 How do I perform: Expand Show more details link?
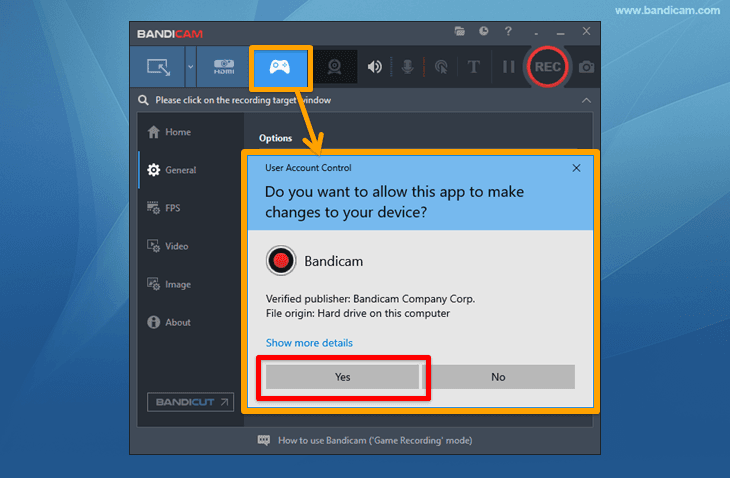tap(309, 343)
